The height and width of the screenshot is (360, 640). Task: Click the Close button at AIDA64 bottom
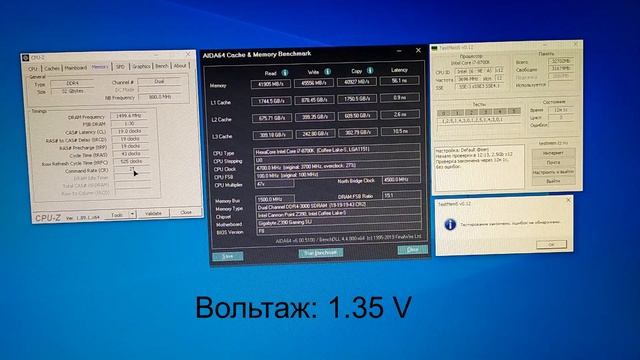point(413,249)
